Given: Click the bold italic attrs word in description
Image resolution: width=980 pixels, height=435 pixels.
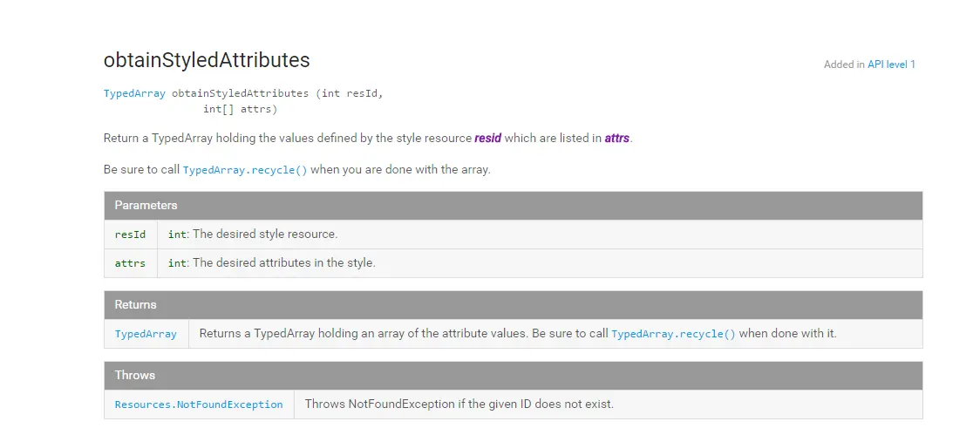Looking at the screenshot, I should coord(617,138).
